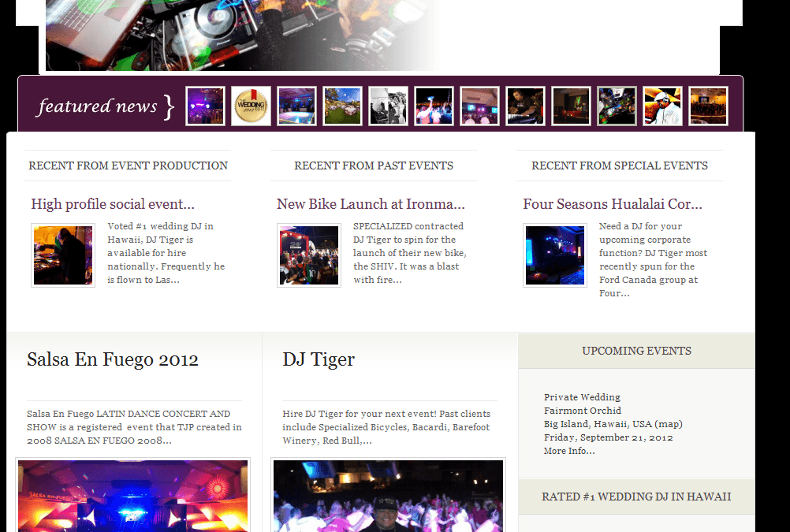This screenshot has height=532, width=790.
Task: Open the DJ Tiger crowd photo
Action: click(x=388, y=497)
